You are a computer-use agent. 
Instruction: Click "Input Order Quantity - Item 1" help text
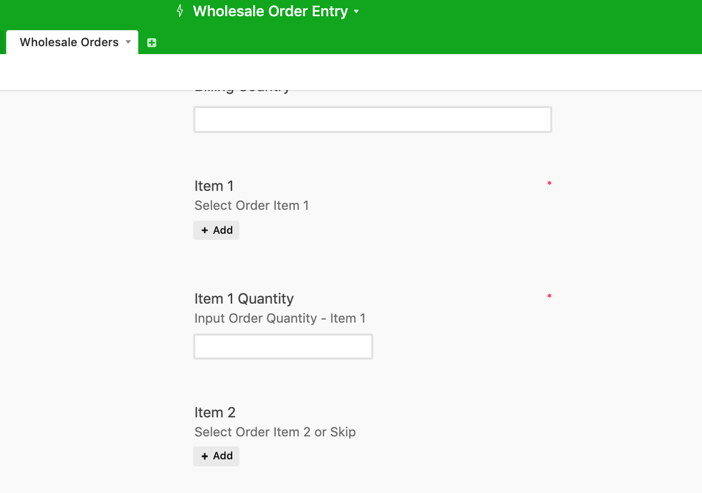coord(280,318)
